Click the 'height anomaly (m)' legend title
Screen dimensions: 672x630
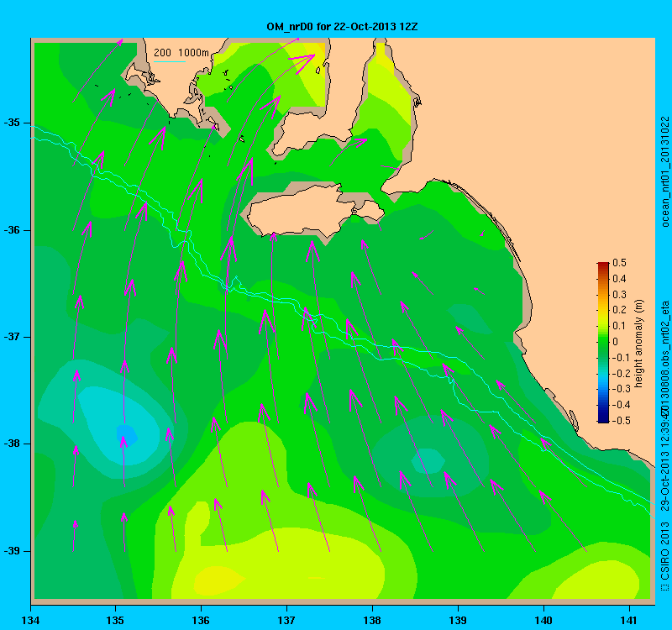click(638, 344)
